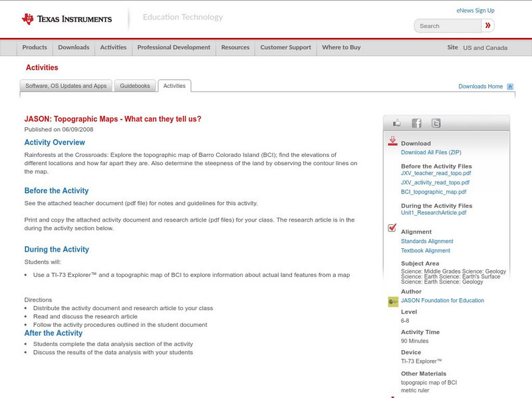
Task: Click the JASON Topographic Maps title
Action: coord(112,119)
